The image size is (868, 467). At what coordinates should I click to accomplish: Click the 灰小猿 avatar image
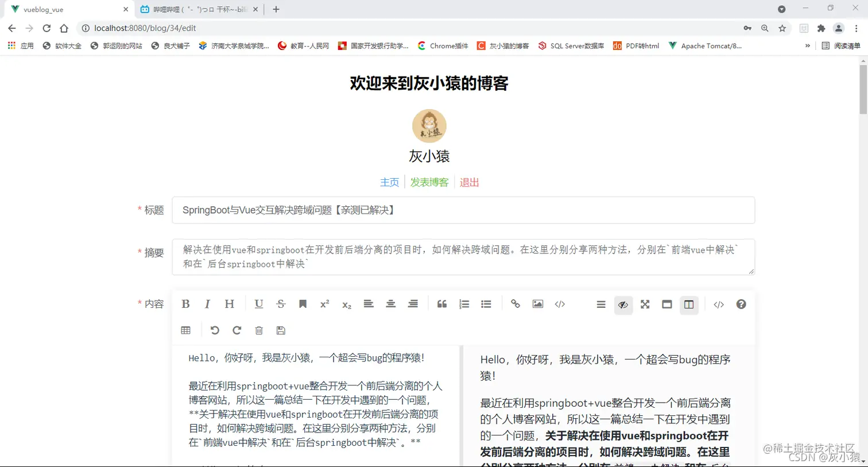coord(429,126)
